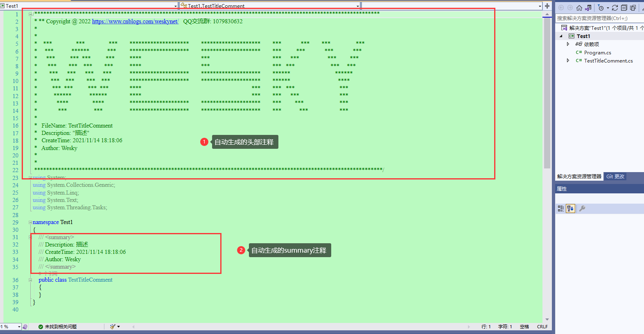Image resolution: width=644 pixels, height=334 pixels.
Task: Go forward in Solution Explorer toolbar
Action: 570,8
